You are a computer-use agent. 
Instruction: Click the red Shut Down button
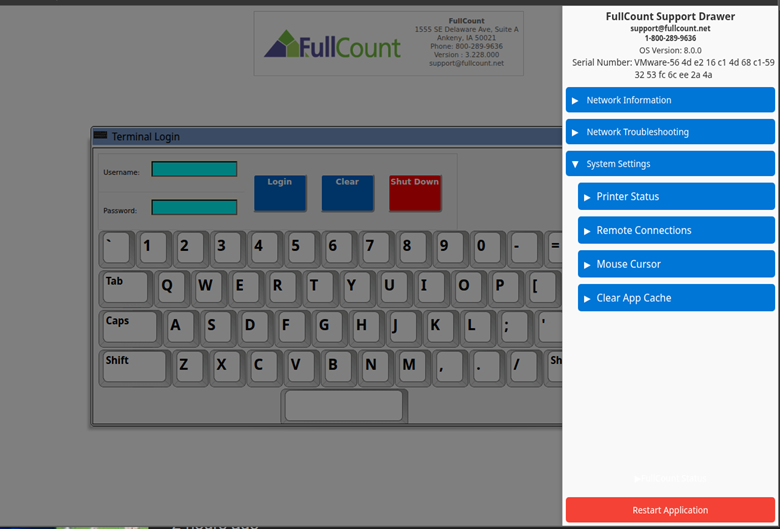tap(415, 193)
